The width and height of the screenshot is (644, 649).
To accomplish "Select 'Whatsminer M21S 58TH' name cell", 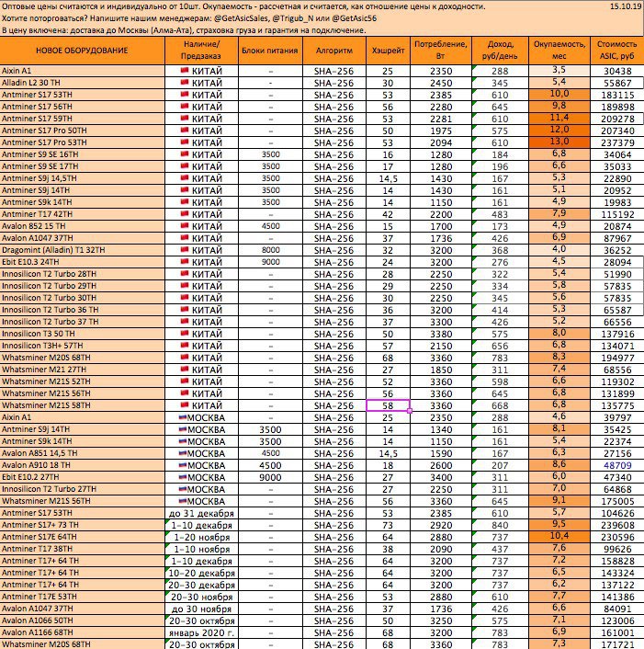I will [83, 405].
